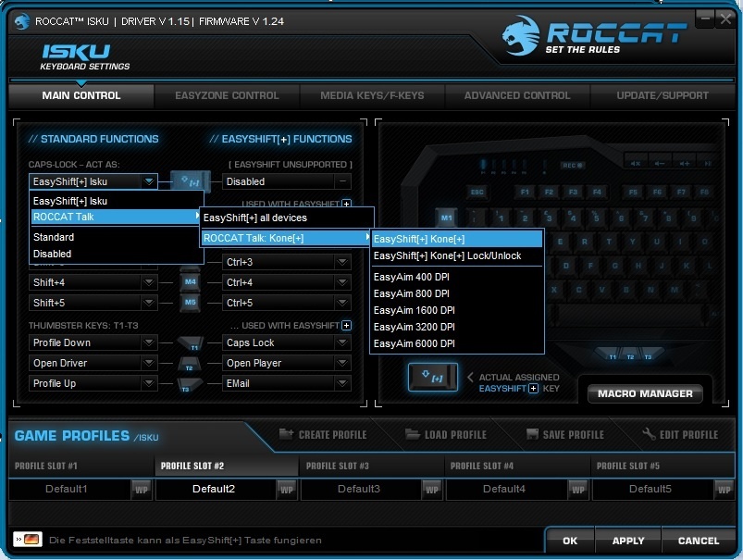Open the Media Keys/F-Keys tab
Image resolution: width=743 pixels, height=560 pixels.
(373, 95)
